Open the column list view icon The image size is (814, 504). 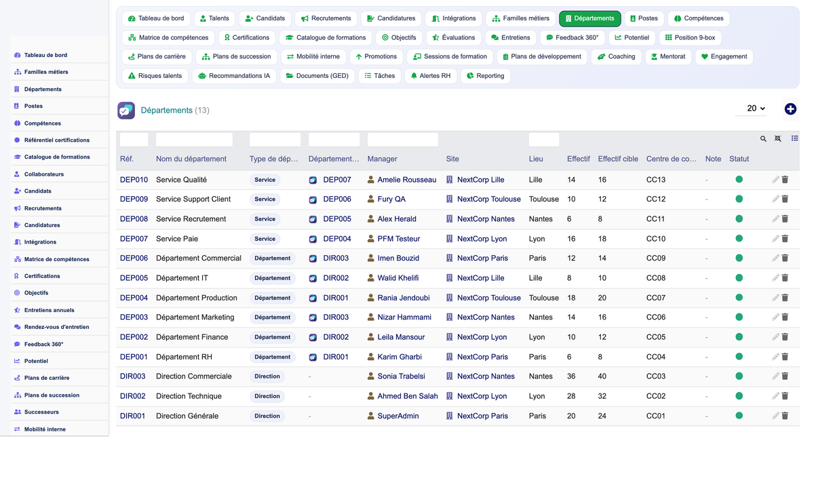click(795, 138)
